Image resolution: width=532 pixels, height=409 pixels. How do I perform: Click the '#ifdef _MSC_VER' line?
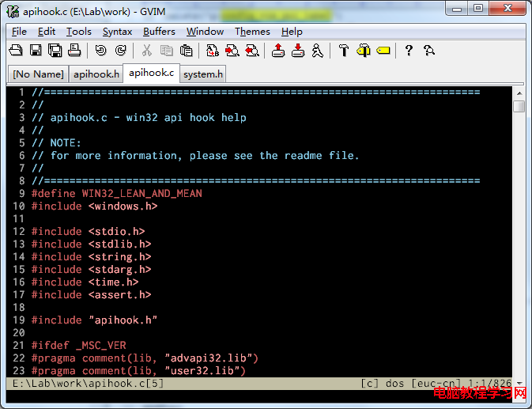(79, 346)
